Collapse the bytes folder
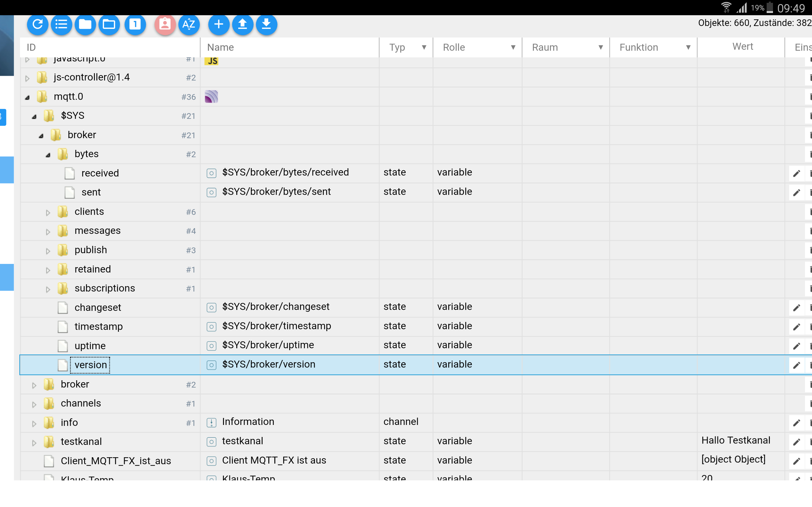This screenshot has height=507, width=812. (x=48, y=155)
